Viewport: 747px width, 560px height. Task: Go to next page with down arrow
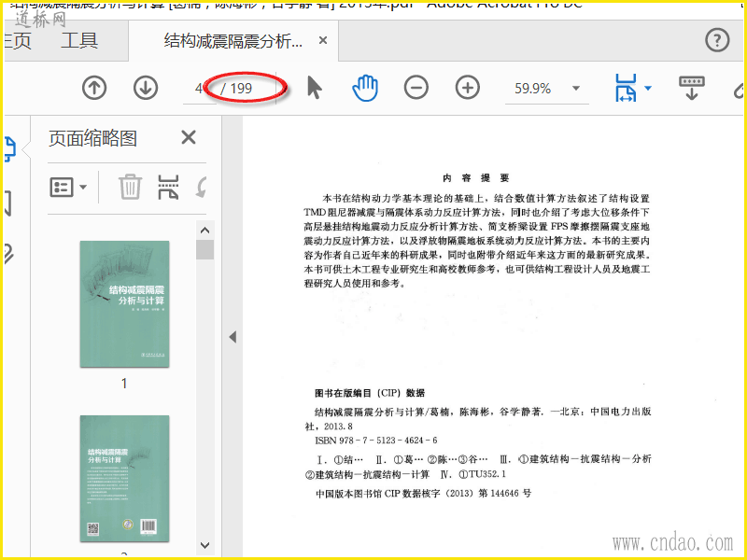[x=146, y=88]
